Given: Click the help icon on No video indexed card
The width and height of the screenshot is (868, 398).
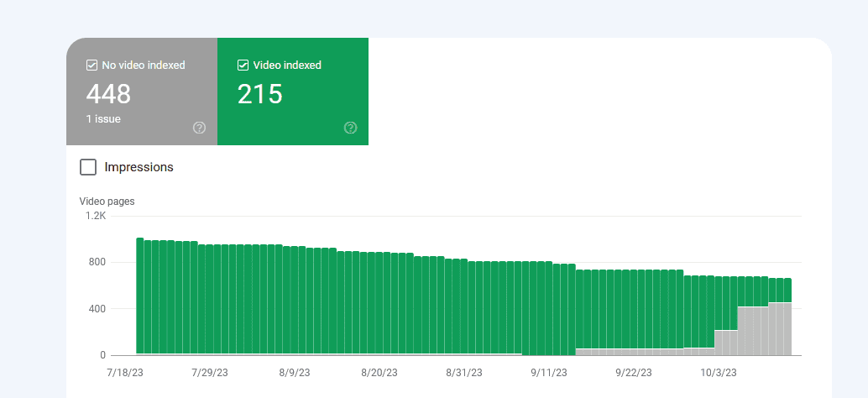Looking at the screenshot, I should (x=199, y=128).
